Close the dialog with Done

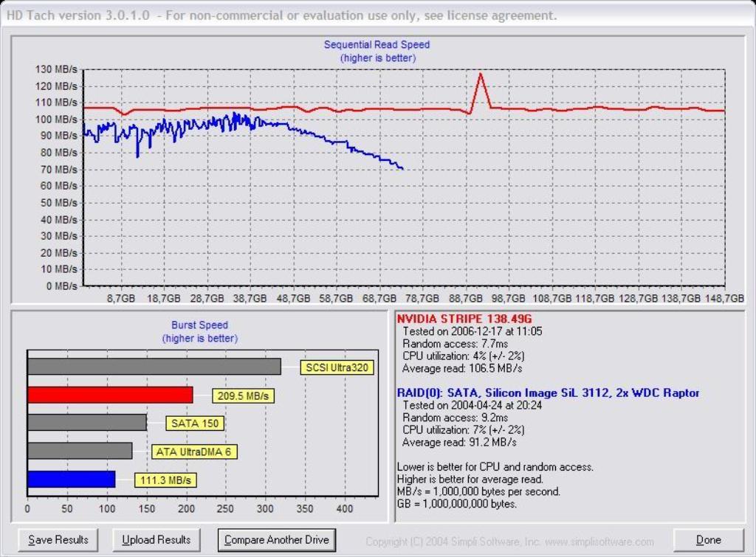(x=708, y=539)
